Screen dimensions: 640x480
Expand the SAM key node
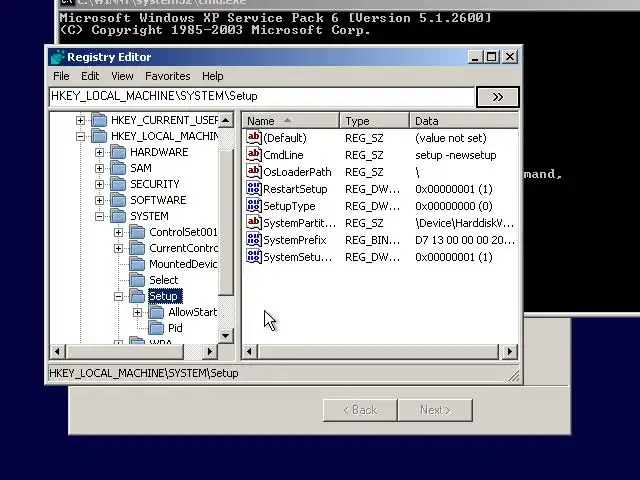pyautogui.click(x=99, y=168)
